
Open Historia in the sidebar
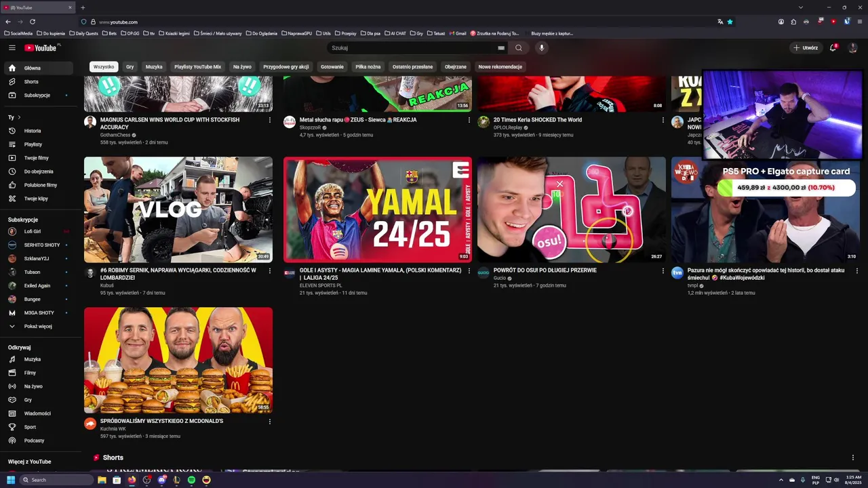pyautogui.click(x=38, y=131)
